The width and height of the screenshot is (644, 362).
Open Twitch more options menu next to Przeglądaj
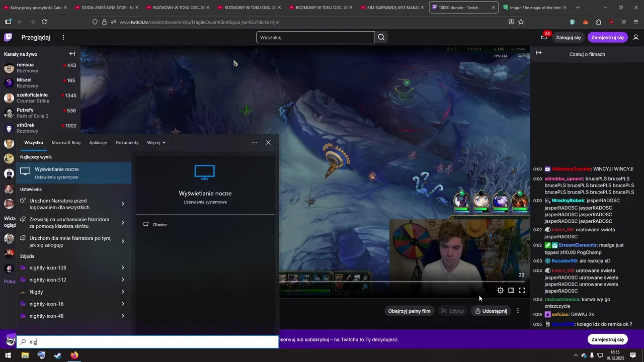(63, 37)
